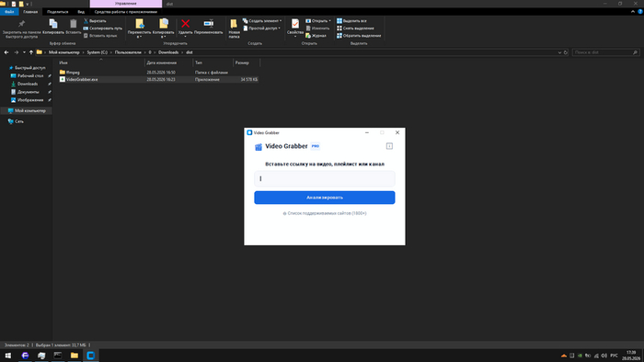The width and height of the screenshot is (644, 362).
Task: Sort by the Размер column header
Action: pyautogui.click(x=247, y=62)
